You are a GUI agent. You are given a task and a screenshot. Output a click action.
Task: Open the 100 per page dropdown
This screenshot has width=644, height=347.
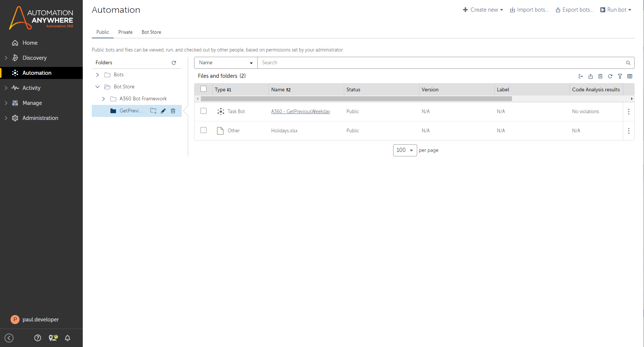pyautogui.click(x=405, y=150)
